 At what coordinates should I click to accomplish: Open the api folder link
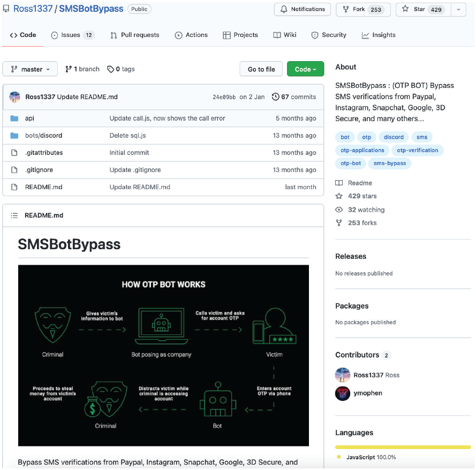pyautogui.click(x=29, y=118)
